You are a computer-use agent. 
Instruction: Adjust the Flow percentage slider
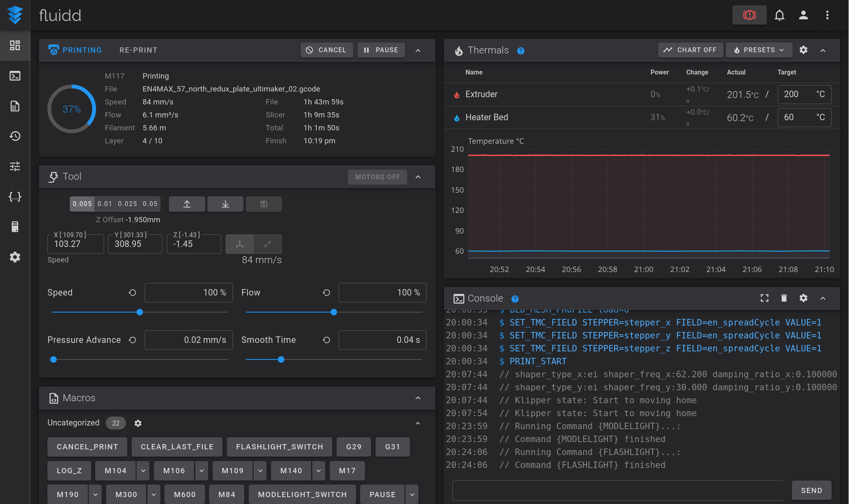coord(333,312)
